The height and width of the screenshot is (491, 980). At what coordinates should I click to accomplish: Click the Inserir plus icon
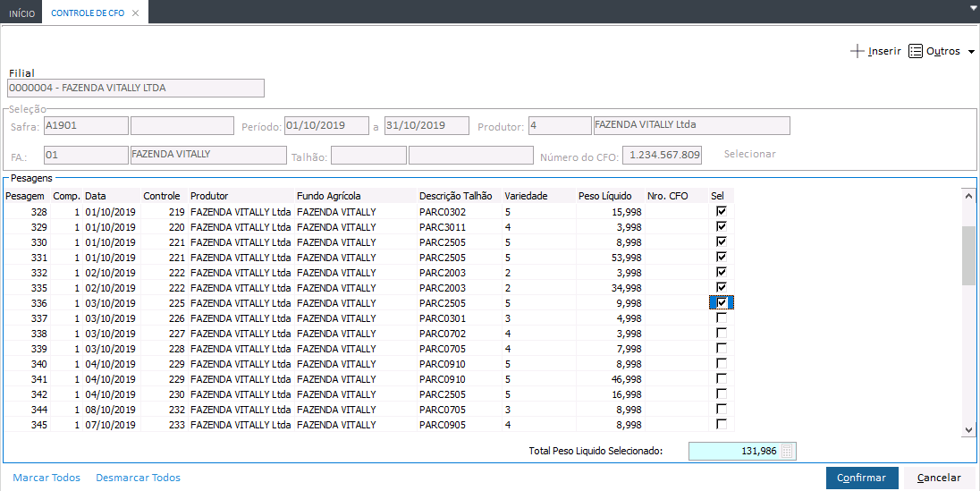click(857, 52)
